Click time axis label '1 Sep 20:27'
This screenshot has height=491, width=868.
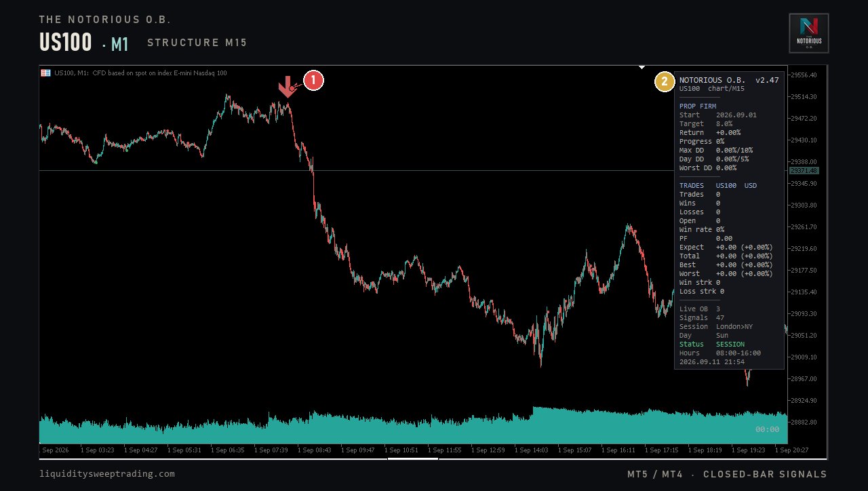(791, 450)
